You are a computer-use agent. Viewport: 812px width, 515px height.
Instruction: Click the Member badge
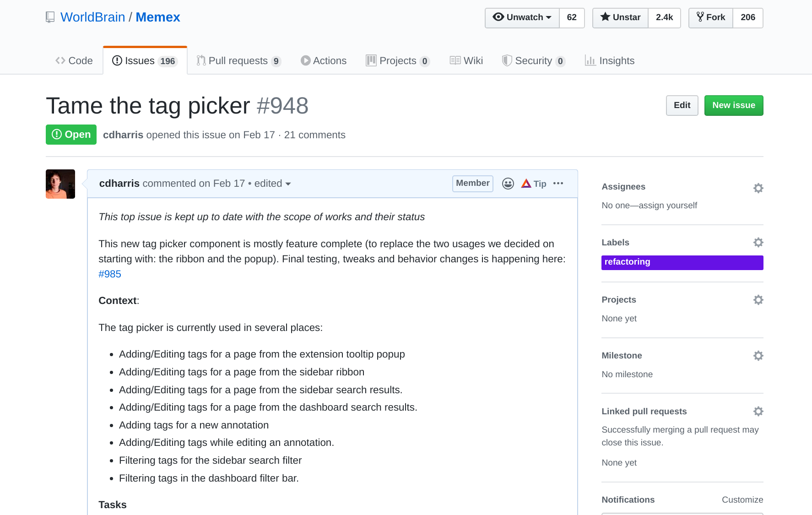pyautogui.click(x=473, y=184)
